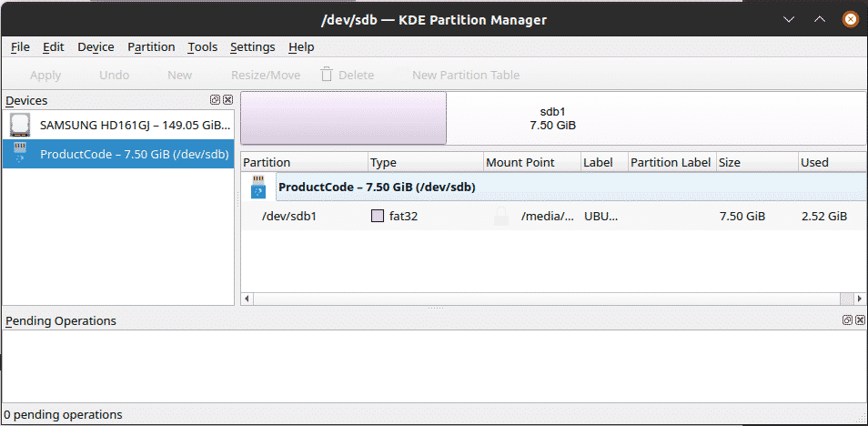
Task: Select the SAMSUNG HD161GJ hard drive icon
Action: tap(20, 126)
